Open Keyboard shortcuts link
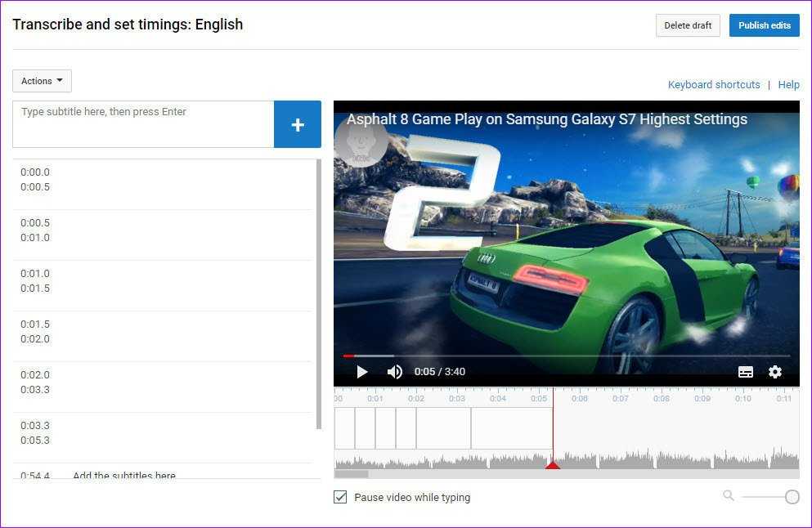 pos(713,85)
